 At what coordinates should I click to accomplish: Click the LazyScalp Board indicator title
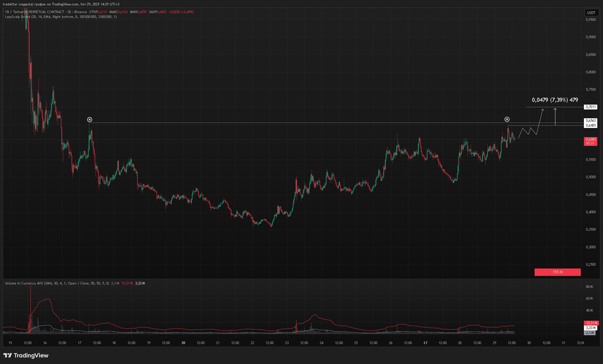[x=17, y=17]
